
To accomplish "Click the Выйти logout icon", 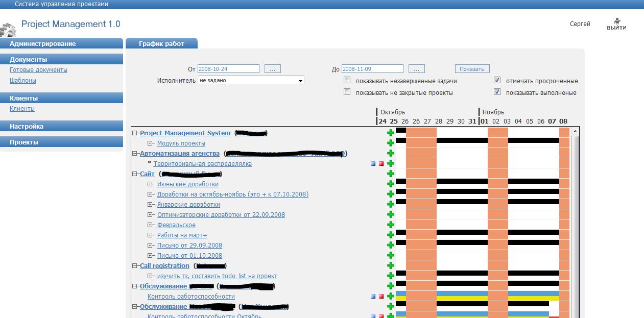I will [x=616, y=20].
